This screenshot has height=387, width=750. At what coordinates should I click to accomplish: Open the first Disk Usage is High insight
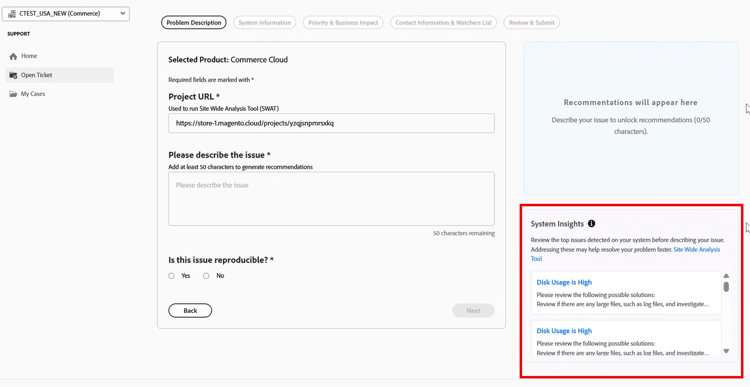(x=564, y=282)
